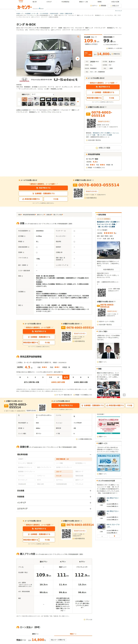Select 中古車販売店 top navigation tab

tap(65, 2)
